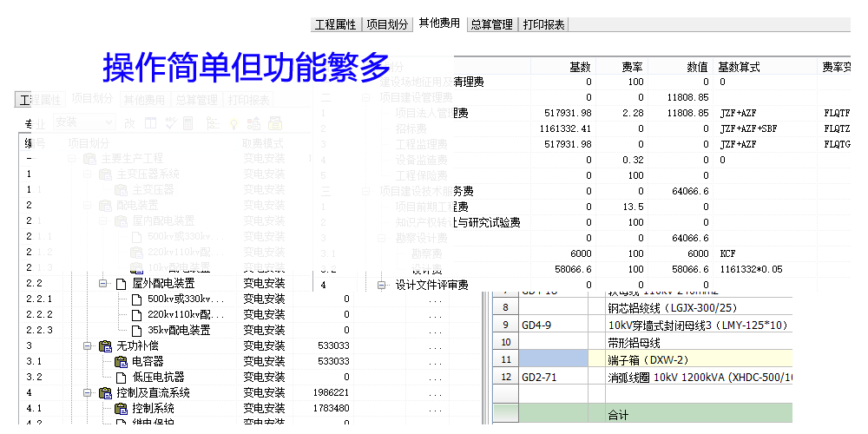Click the printer toolbar icon

pyautogui.click(x=274, y=123)
